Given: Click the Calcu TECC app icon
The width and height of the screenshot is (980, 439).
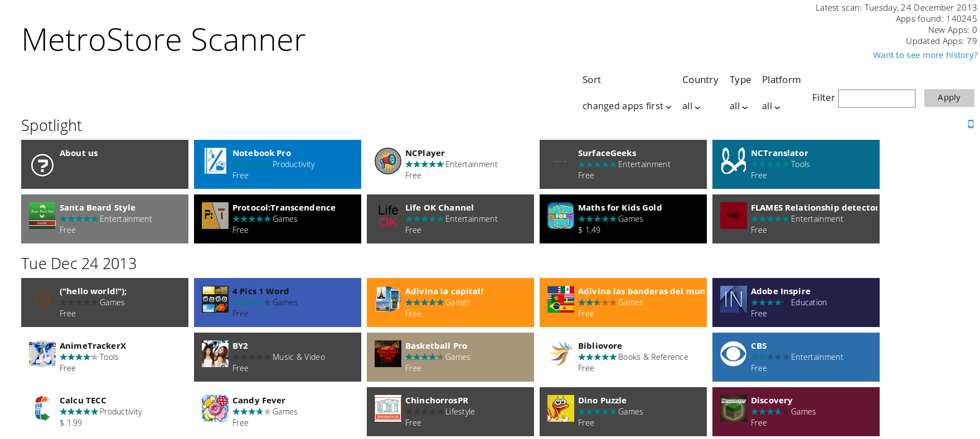Looking at the screenshot, I should (42, 408).
